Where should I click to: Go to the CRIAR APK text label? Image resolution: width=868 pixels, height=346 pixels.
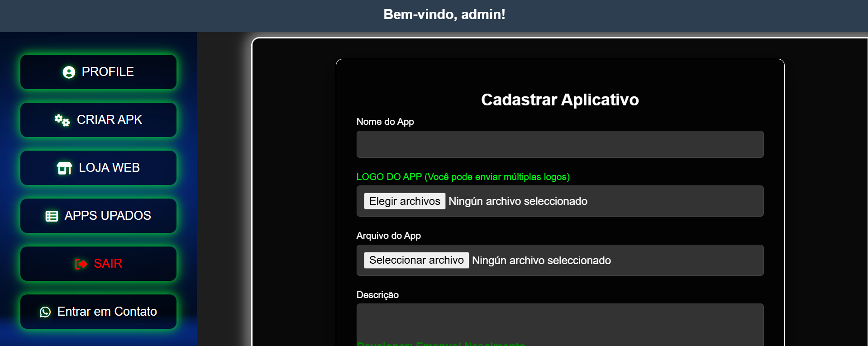coord(110,120)
